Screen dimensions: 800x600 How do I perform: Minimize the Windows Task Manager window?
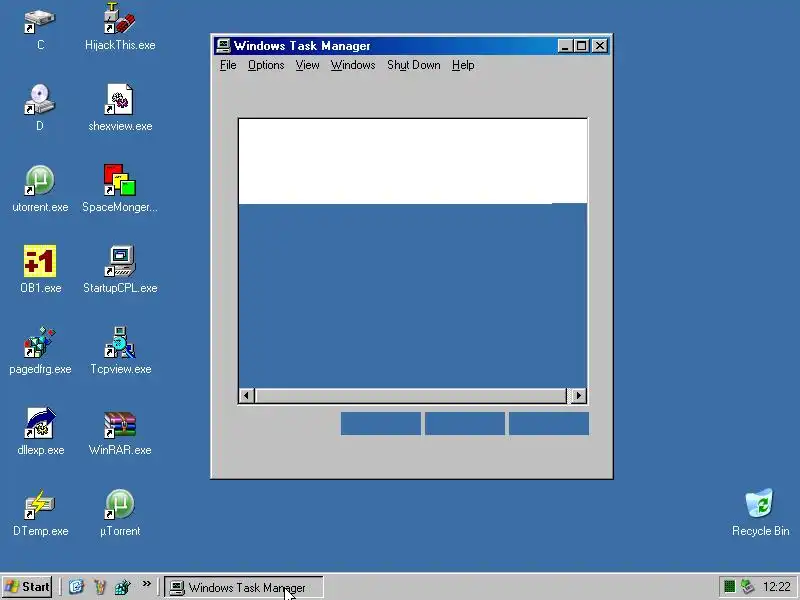(x=564, y=46)
